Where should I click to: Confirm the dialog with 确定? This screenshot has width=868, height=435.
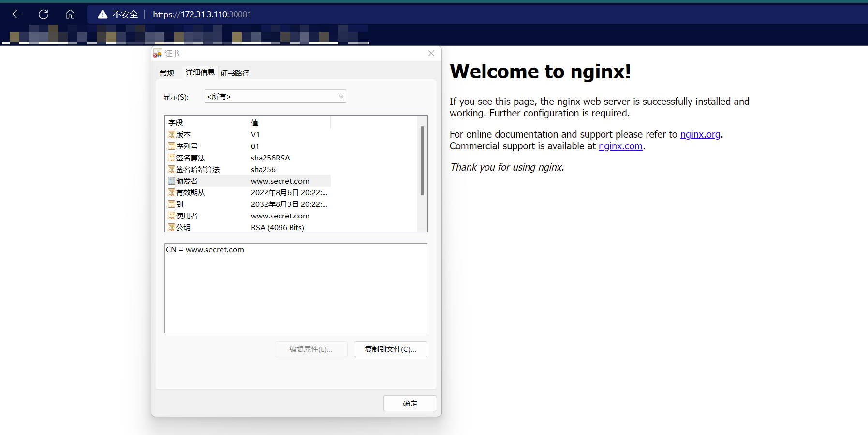coord(410,403)
